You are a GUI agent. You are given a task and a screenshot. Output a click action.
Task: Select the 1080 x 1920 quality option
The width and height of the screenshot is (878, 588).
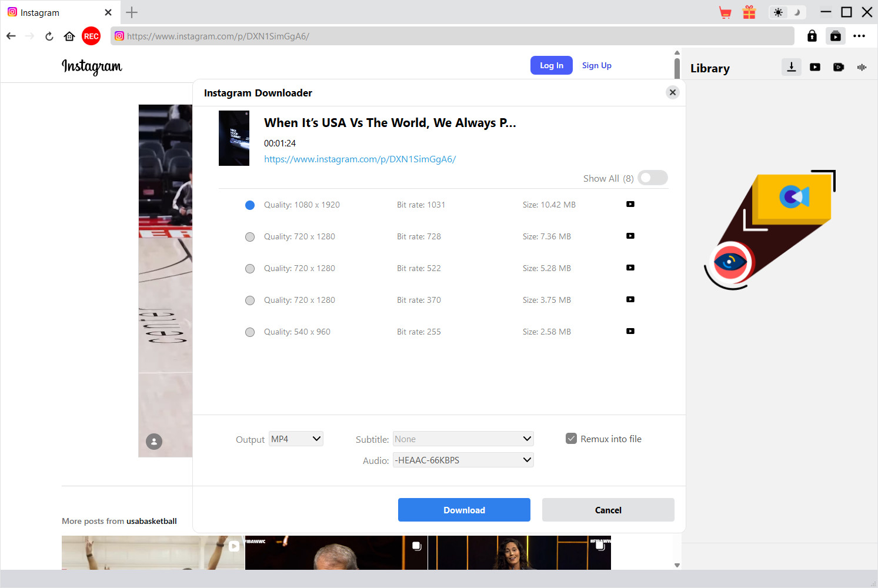tap(250, 205)
